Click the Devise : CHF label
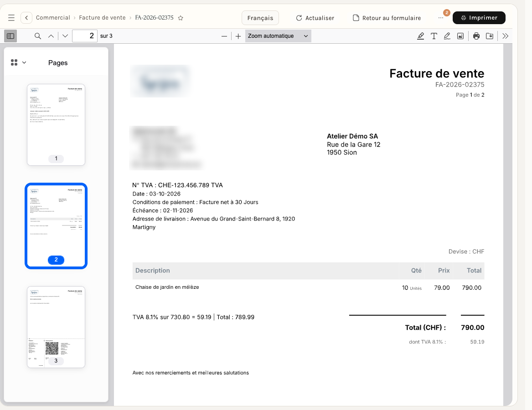 coord(466,251)
